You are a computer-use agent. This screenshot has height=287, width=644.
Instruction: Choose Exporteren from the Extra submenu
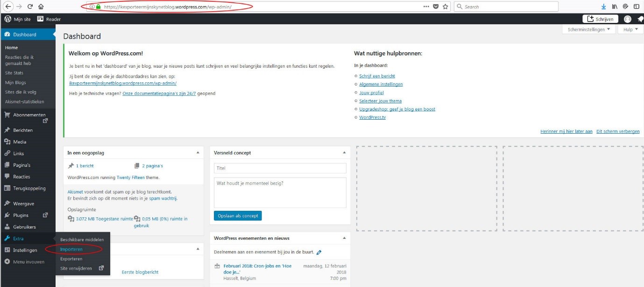71,258
